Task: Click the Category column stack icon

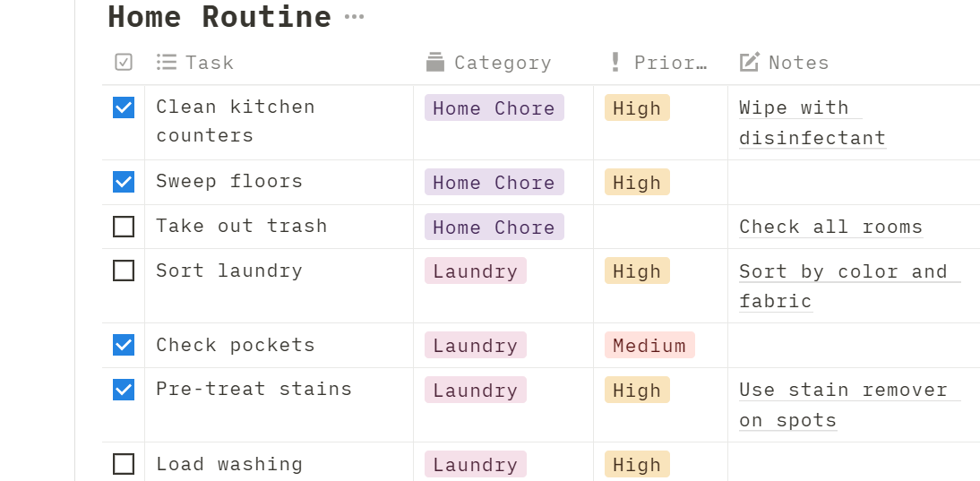Action: point(435,62)
